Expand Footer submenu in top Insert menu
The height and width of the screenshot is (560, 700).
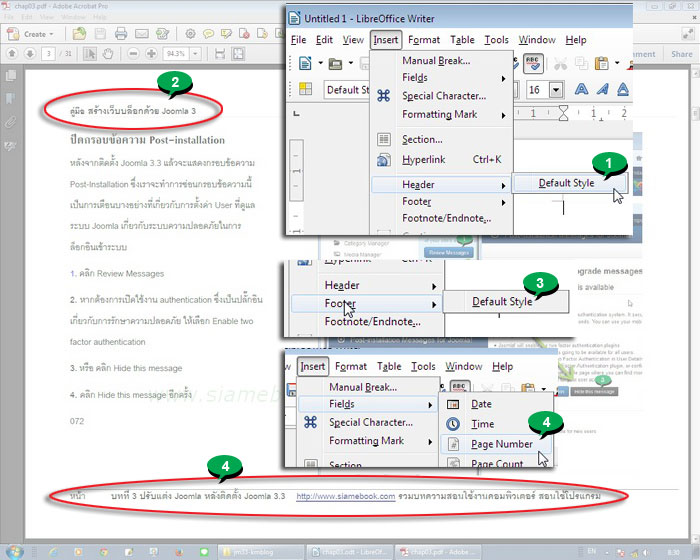442,201
